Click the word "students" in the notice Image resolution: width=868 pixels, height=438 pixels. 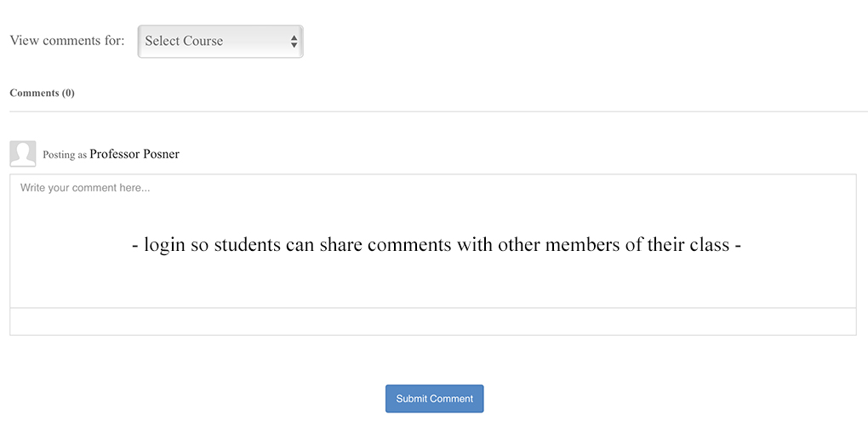point(247,245)
